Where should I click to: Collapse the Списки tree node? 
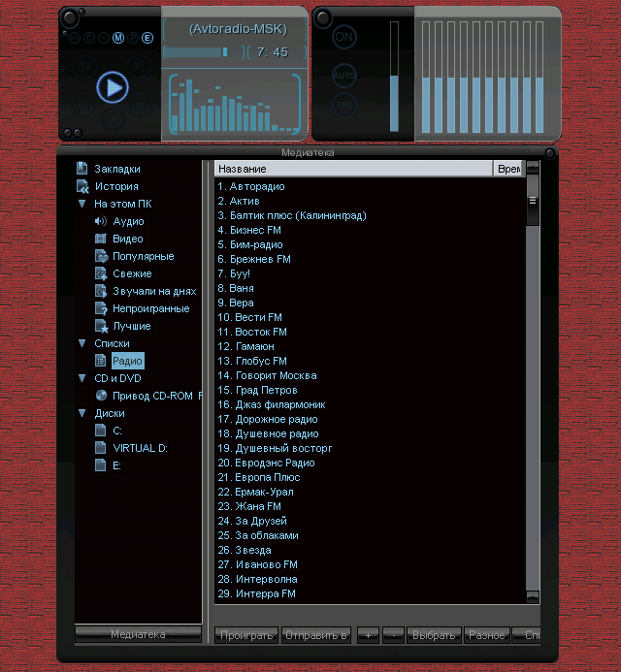(x=82, y=343)
